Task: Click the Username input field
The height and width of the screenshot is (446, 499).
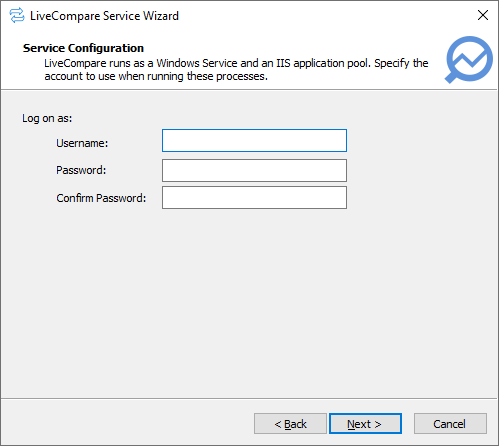Action: pyautogui.click(x=254, y=140)
